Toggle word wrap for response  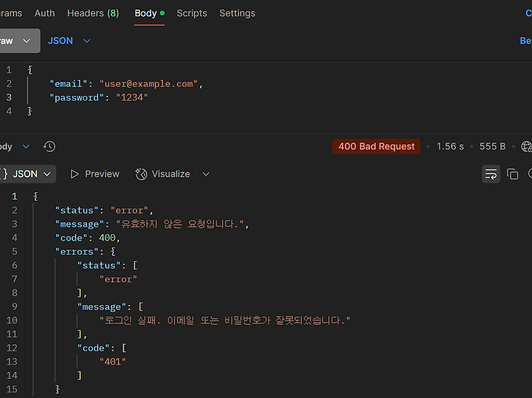[x=491, y=174]
